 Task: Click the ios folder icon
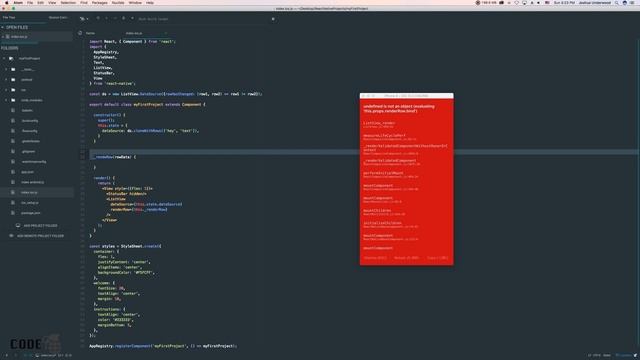[x=13, y=90]
